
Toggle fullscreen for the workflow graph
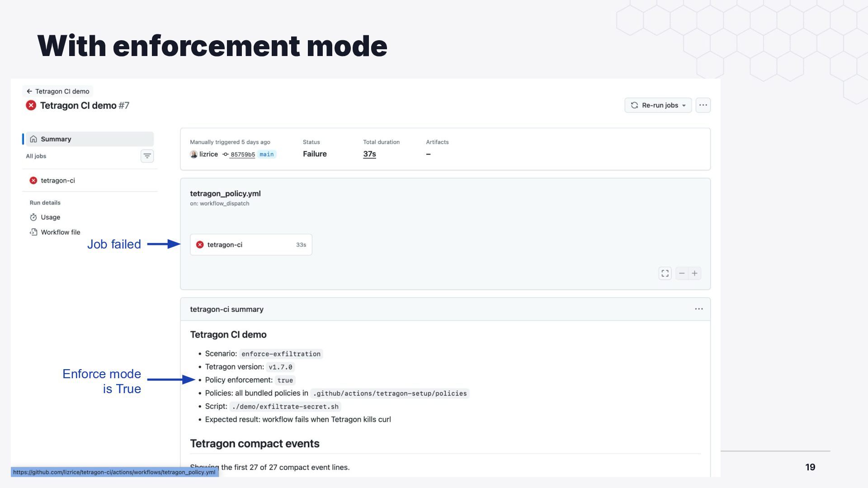pos(665,273)
